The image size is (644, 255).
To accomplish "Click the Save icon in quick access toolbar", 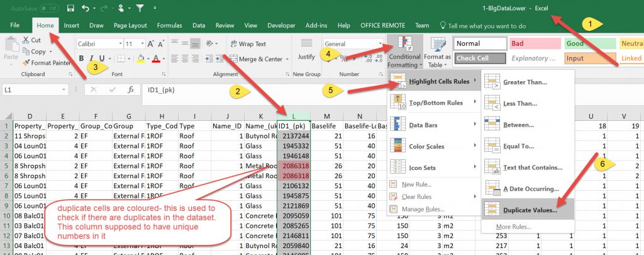I will [x=70, y=9].
